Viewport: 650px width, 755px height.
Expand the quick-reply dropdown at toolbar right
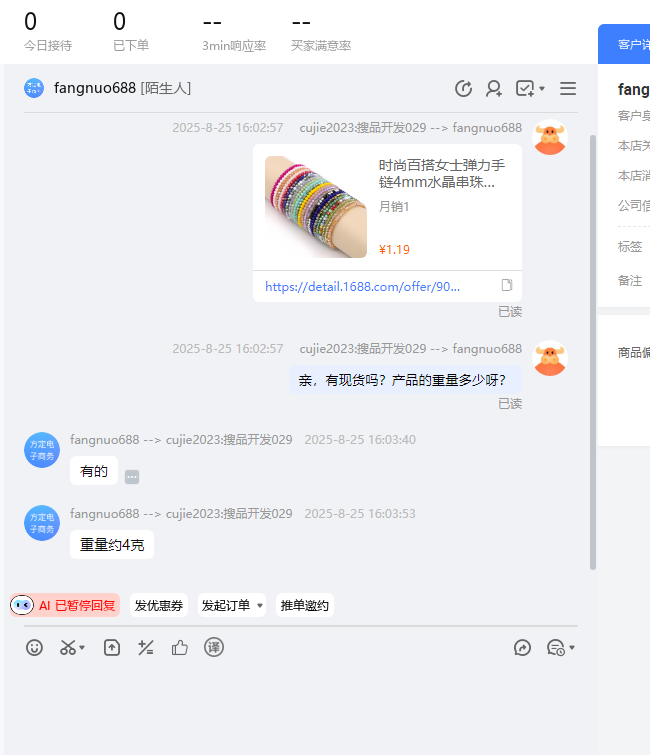coord(572,648)
